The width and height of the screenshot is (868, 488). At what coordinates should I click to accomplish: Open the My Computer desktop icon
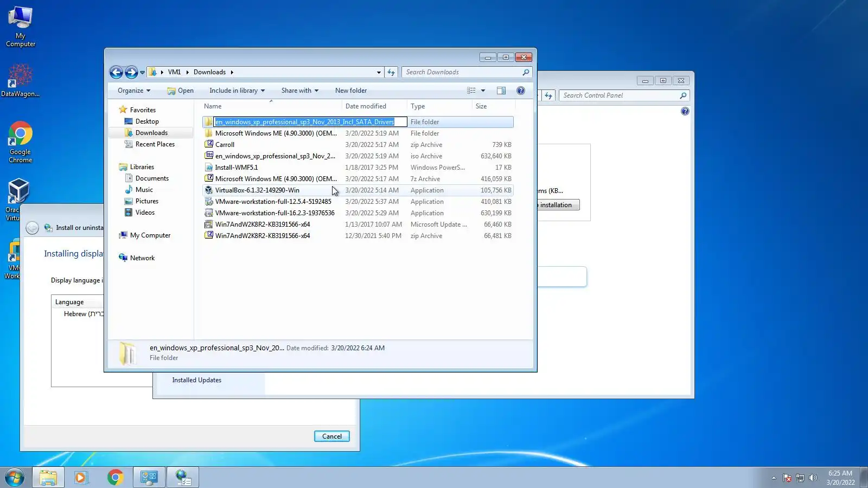coord(21,27)
